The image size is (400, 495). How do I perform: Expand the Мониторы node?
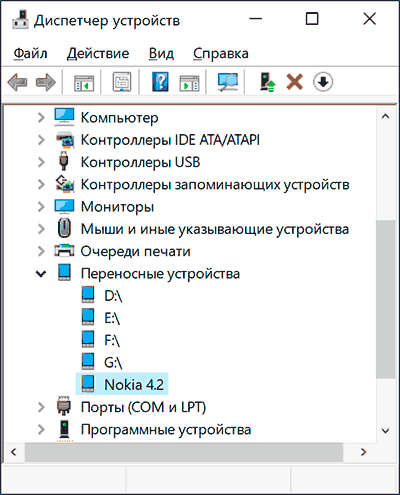41,207
